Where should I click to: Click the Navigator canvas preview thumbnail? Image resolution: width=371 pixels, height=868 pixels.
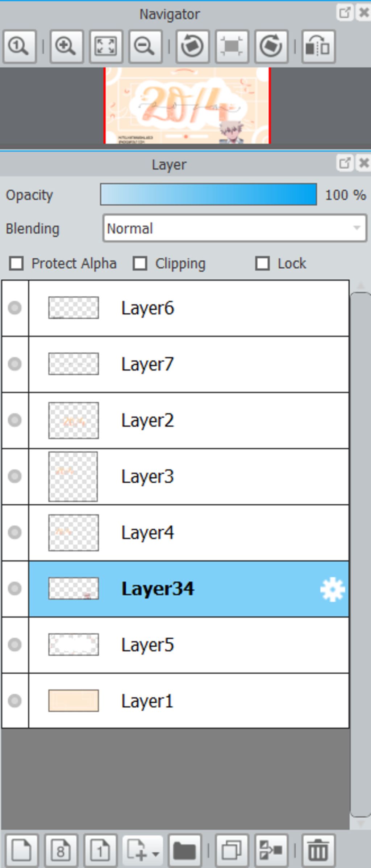[187, 106]
